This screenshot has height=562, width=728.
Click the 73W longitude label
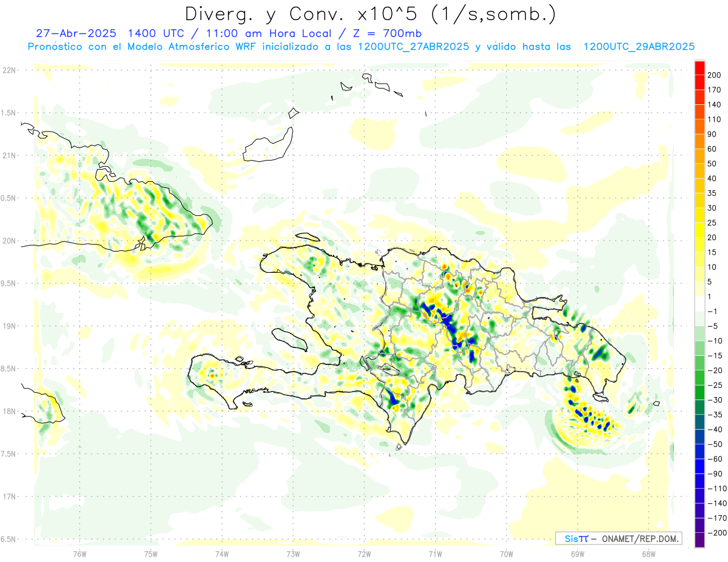pos(293,553)
